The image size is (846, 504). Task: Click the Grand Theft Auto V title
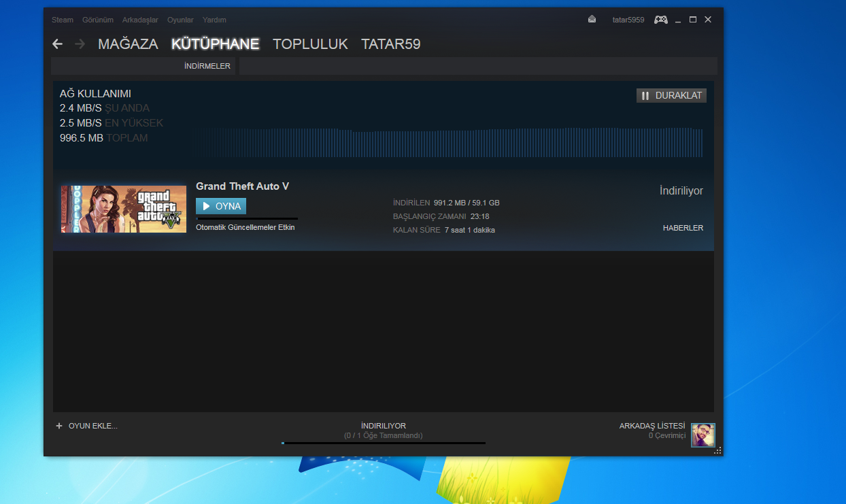point(243,186)
